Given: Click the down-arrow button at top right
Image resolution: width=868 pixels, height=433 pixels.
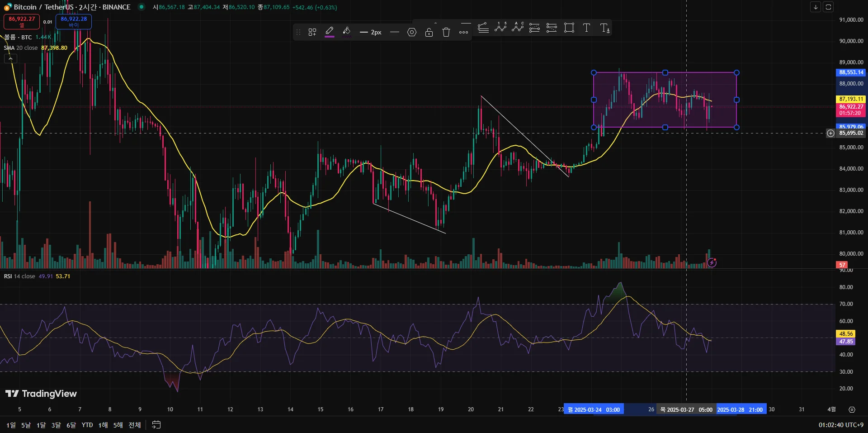Looking at the screenshot, I should (x=816, y=7).
